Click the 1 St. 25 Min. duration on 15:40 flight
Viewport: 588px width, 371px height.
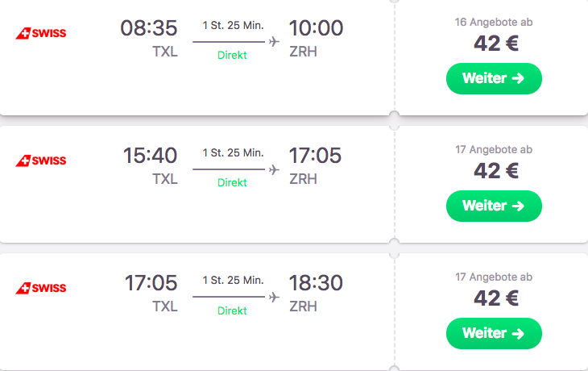coord(234,152)
